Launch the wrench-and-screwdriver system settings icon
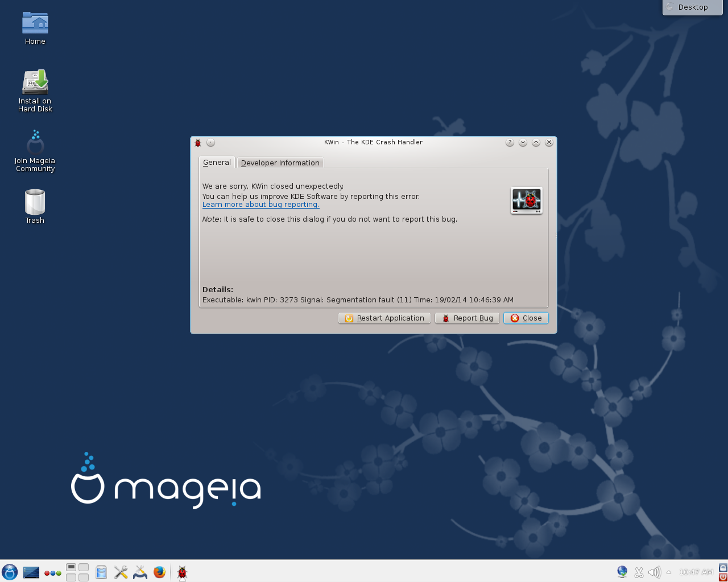Viewport: 728px width, 582px height. coord(121,572)
